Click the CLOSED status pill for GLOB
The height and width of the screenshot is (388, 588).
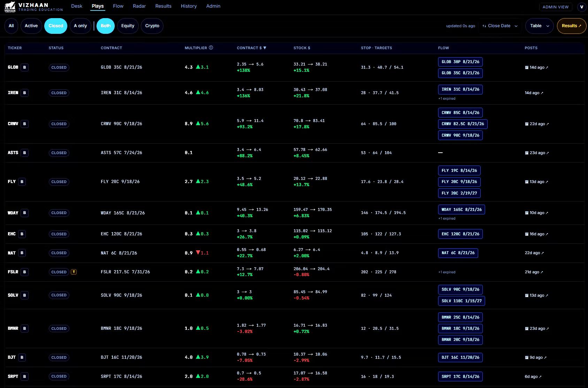(x=59, y=67)
